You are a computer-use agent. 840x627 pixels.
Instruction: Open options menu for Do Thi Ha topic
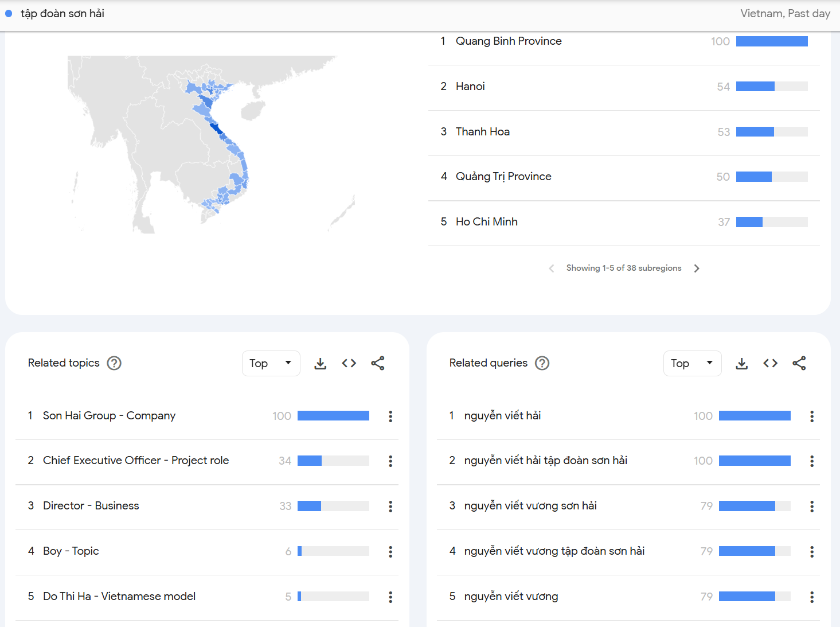point(390,597)
